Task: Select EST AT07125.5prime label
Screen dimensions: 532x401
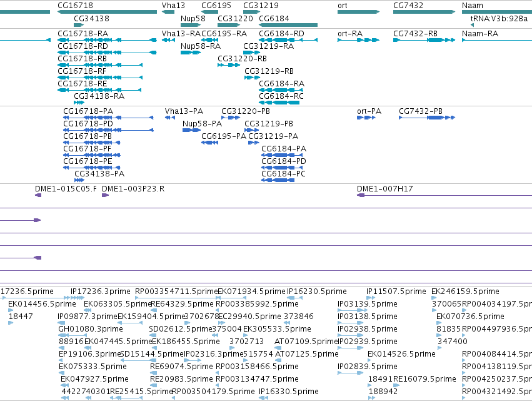Action: (307, 354)
